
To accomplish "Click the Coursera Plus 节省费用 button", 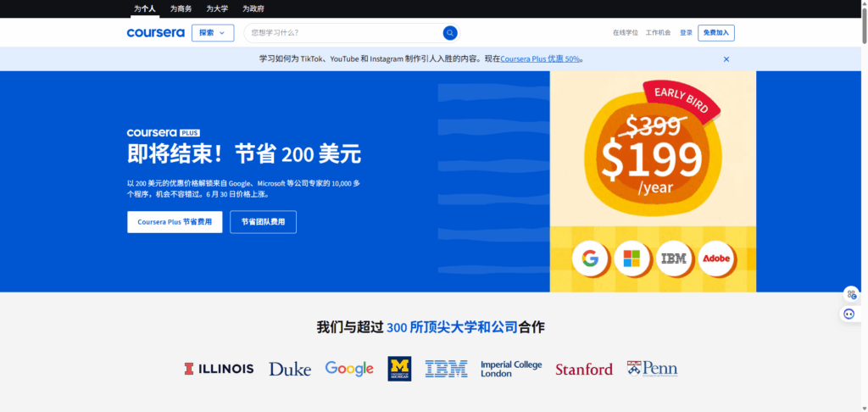I will [x=175, y=222].
